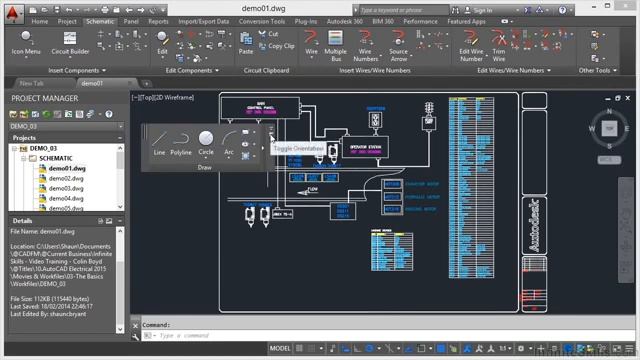Select demo03.dwg in the project tree
The width and height of the screenshot is (640, 360).
pyautogui.click(x=66, y=188)
